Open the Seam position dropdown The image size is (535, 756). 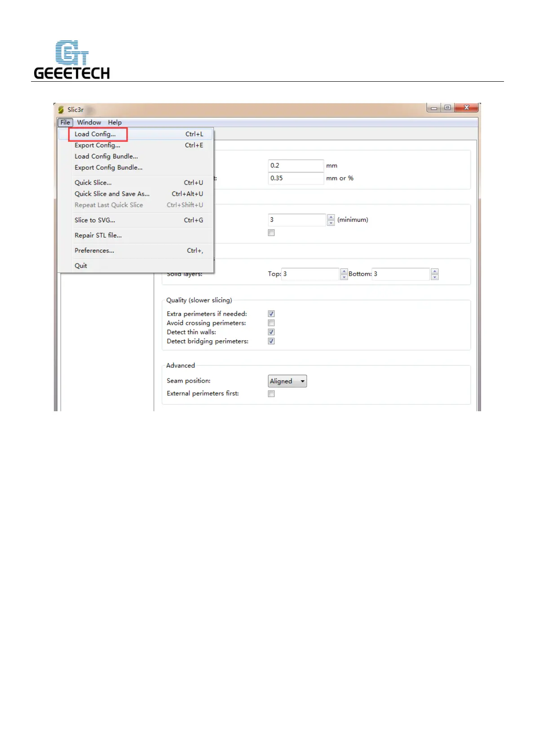pyautogui.click(x=287, y=381)
